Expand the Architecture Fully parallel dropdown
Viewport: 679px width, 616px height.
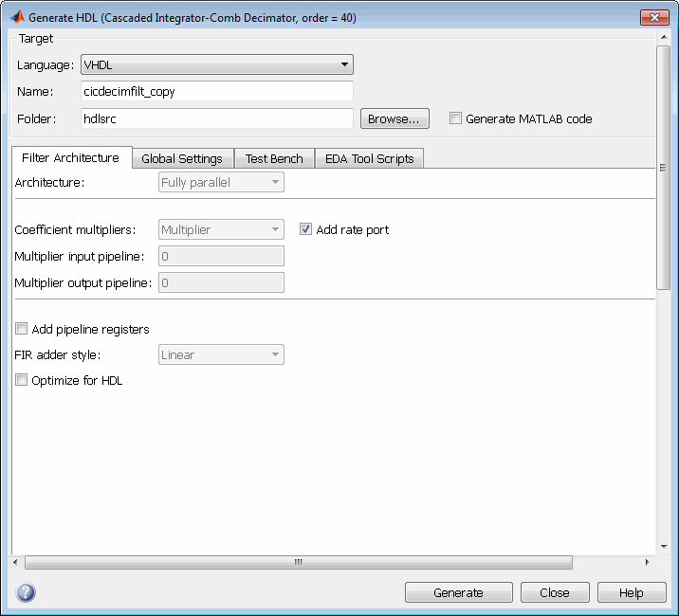coord(221,182)
